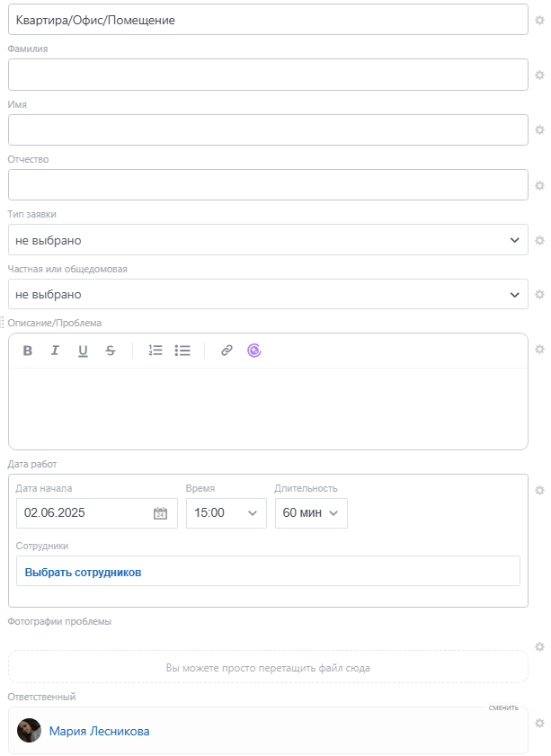Viewport: 551px width, 756px height.
Task: Change Длительность dropdown from 60 мин
Action: (x=310, y=513)
